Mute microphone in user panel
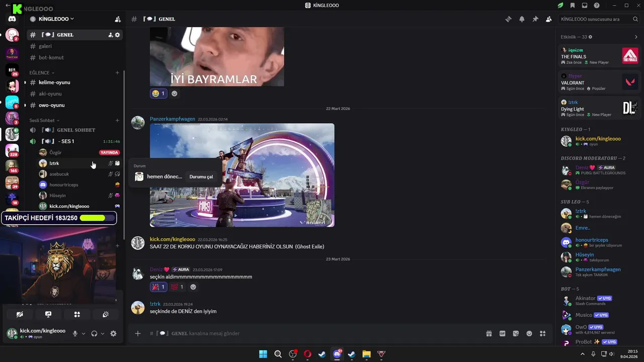This screenshot has width=644, height=362. 75,333
